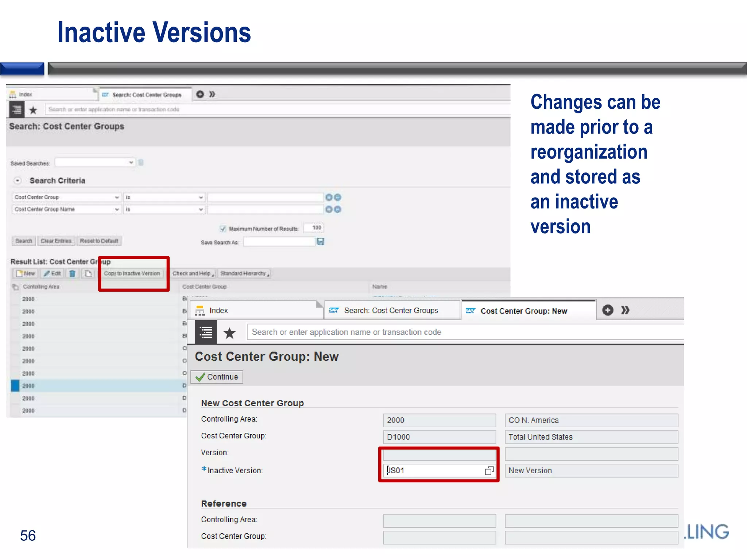Click transaction search field in back window
This screenshot has height=560, width=747.
click(x=277, y=109)
